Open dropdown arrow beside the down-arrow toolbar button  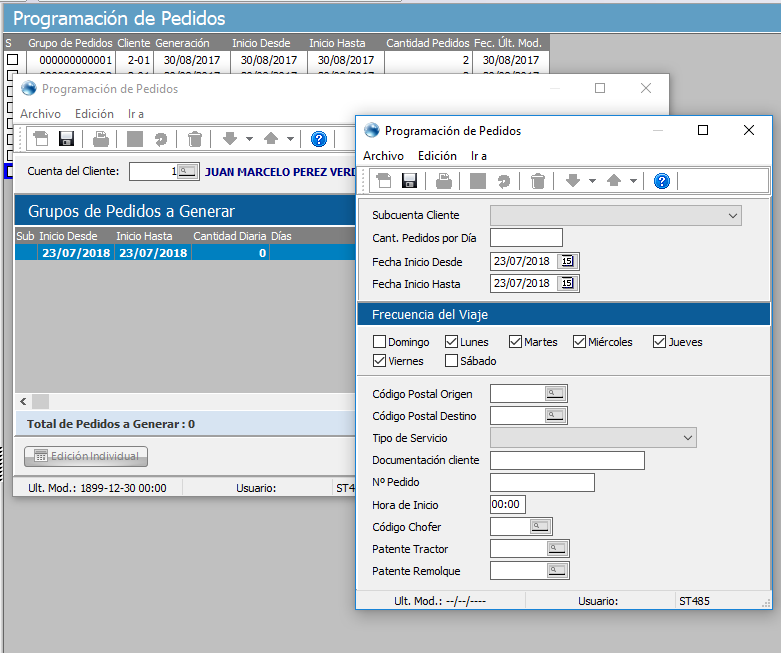tap(592, 181)
